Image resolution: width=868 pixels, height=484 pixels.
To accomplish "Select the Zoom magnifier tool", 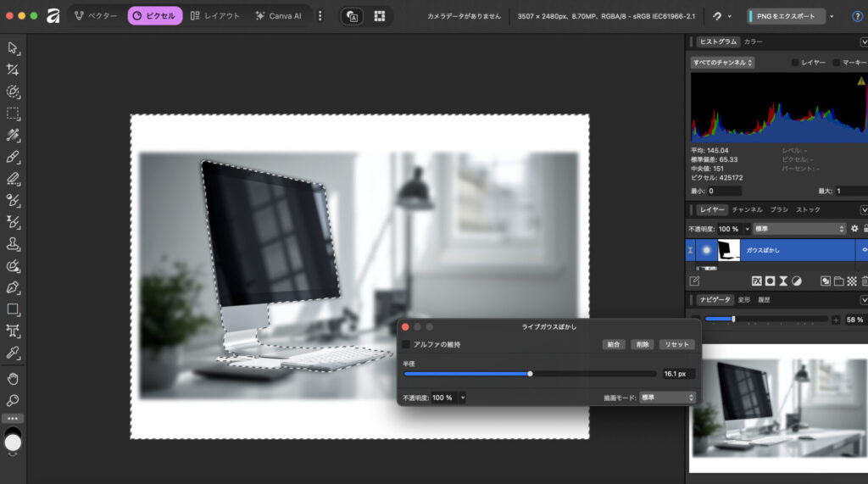I will (x=13, y=400).
